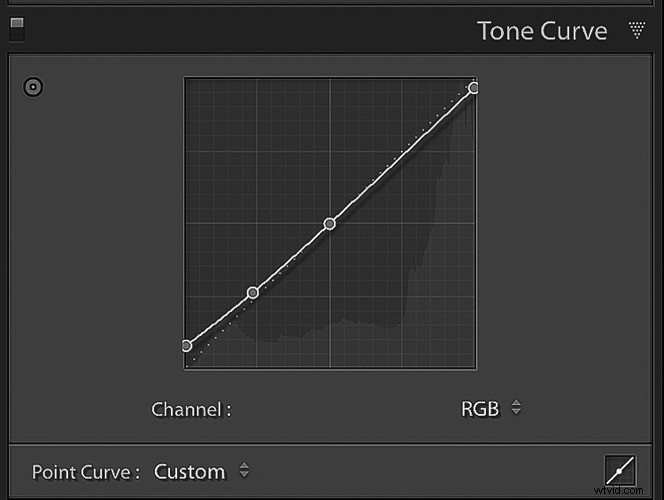Screen dimensions: 664x500
Task: Click curve line between shadows and darks points
Action: [x=220, y=319]
